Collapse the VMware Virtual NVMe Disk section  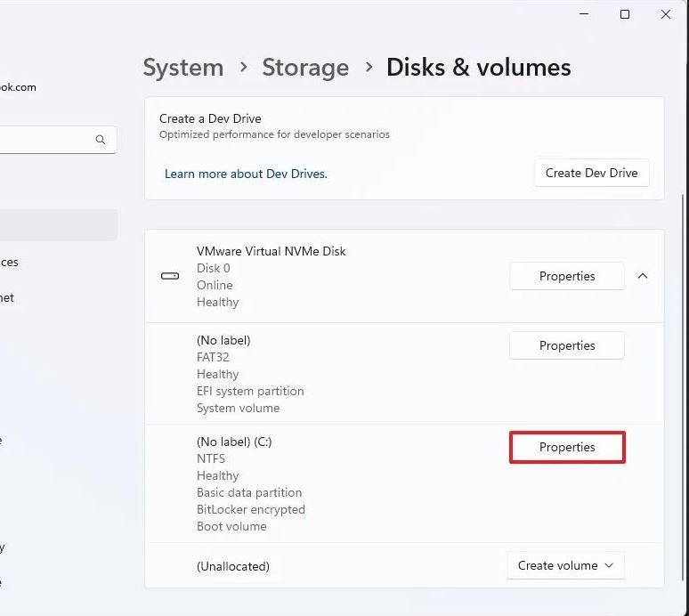643,276
